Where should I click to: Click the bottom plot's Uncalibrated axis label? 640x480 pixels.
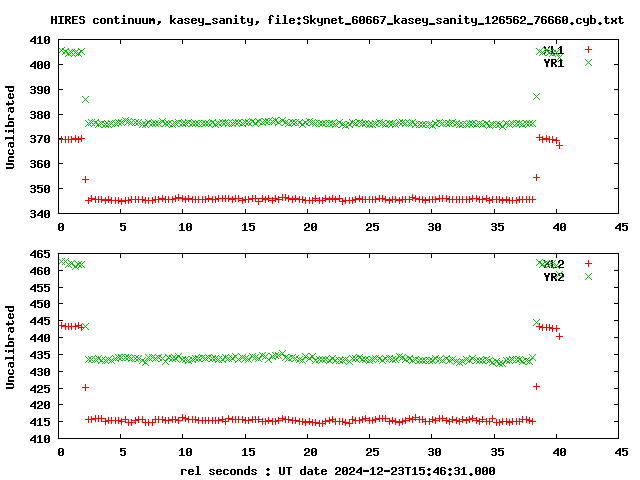coord(10,347)
